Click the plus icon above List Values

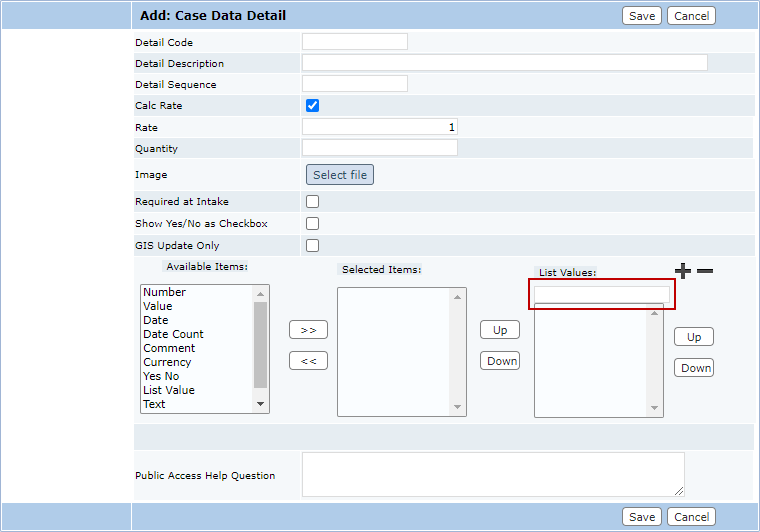coord(683,271)
